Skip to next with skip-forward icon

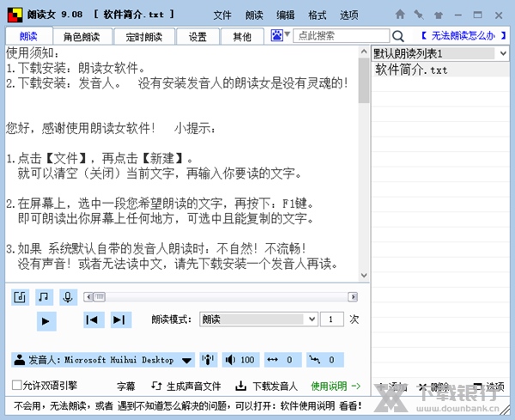120,320
